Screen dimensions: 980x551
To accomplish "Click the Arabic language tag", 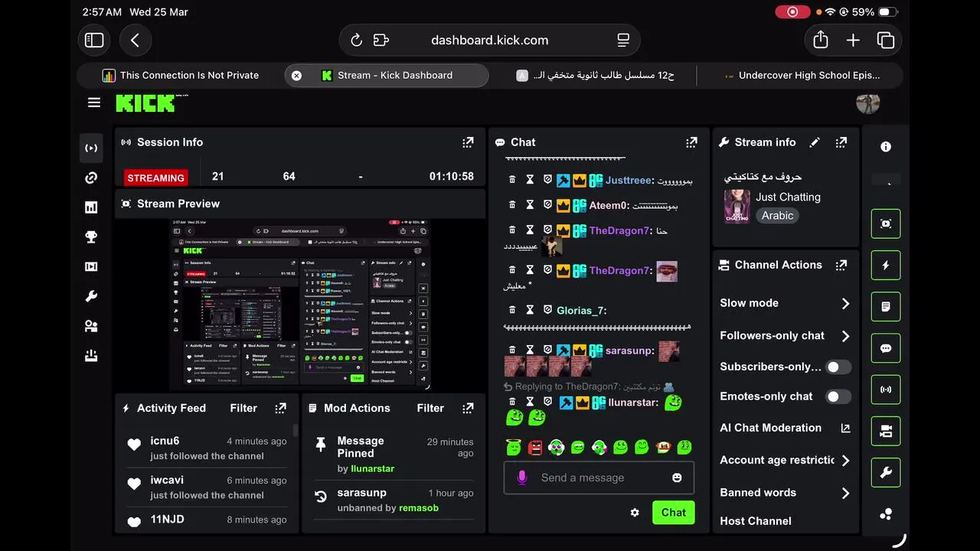I will click(x=777, y=216).
